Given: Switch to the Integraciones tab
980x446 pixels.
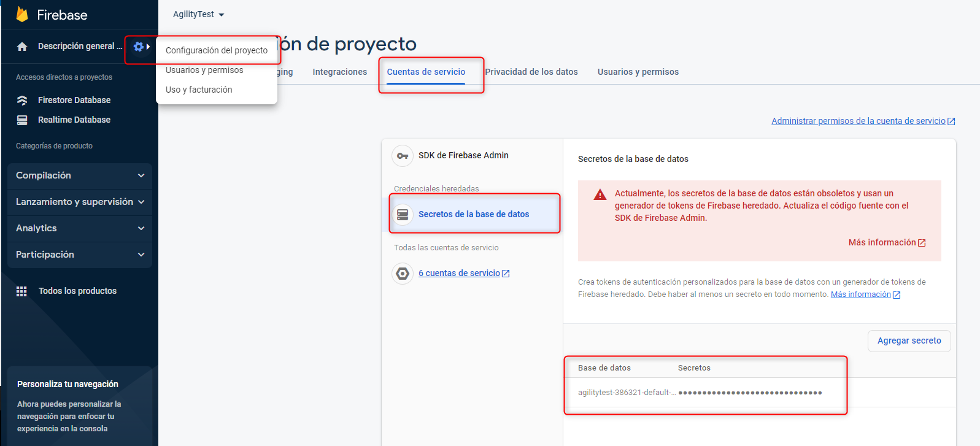Looking at the screenshot, I should (340, 72).
